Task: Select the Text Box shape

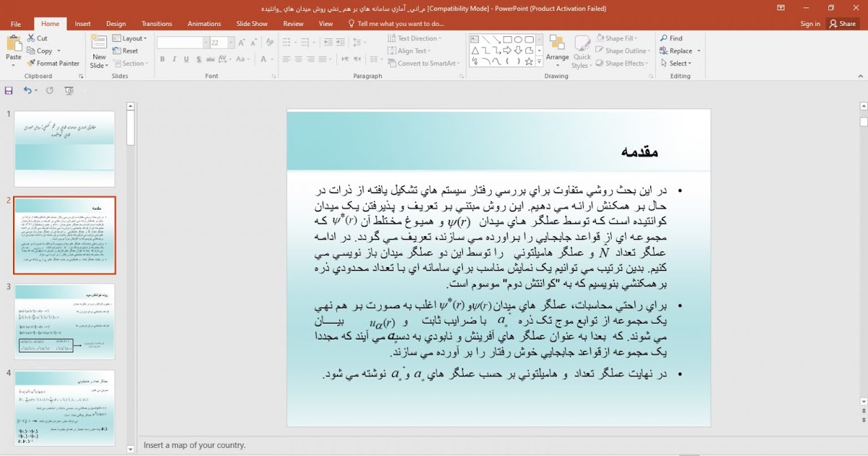Action: coord(475,40)
